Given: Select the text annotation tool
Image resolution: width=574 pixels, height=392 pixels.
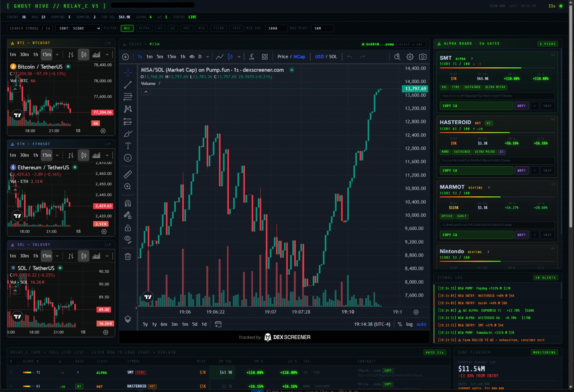Looking at the screenshot, I should (x=128, y=146).
